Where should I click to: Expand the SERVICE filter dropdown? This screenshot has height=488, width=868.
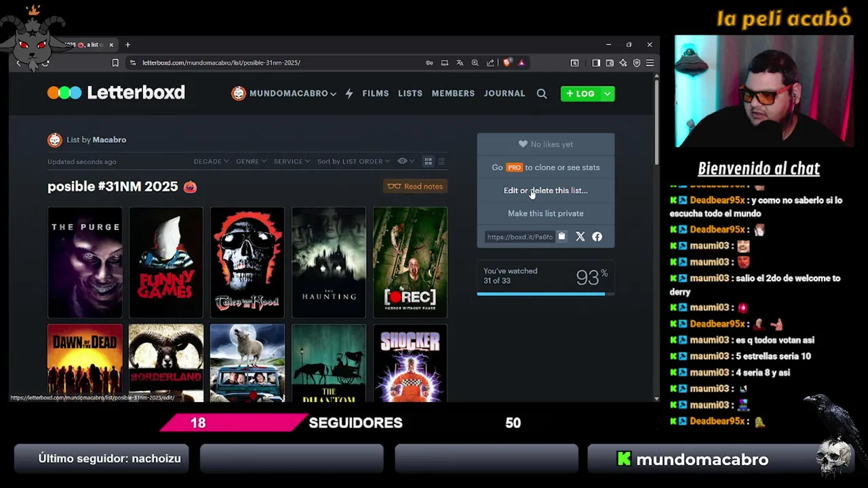(292, 161)
